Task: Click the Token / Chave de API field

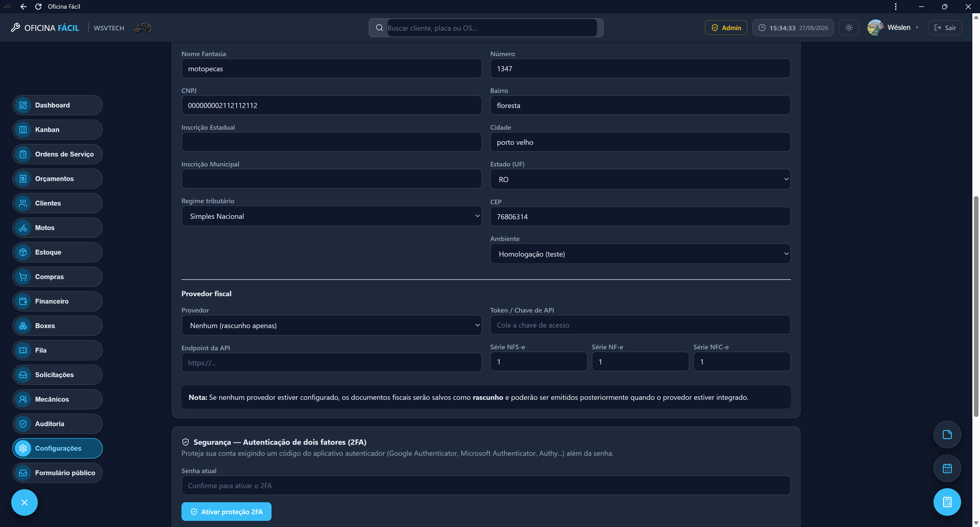Action: pos(640,325)
